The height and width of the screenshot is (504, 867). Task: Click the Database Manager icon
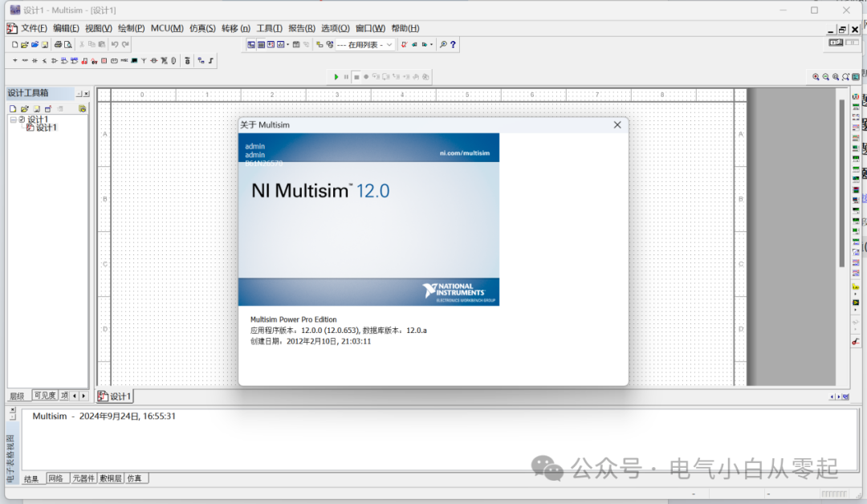[x=330, y=44]
